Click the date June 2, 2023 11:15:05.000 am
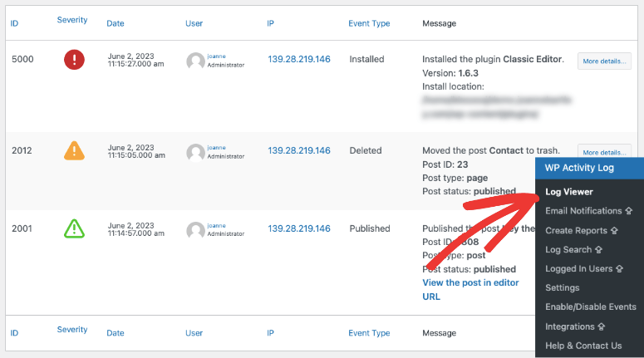The image size is (644, 358). (x=136, y=151)
